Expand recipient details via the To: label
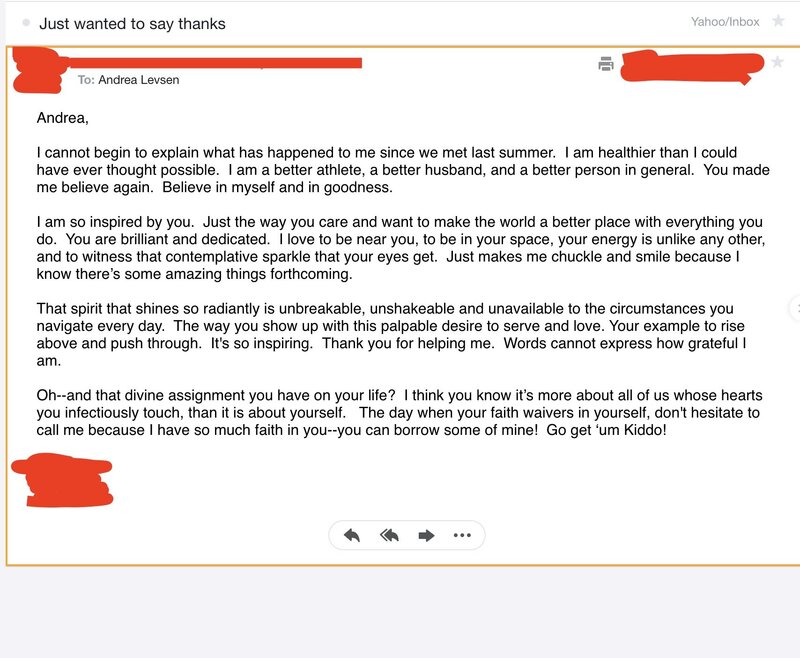Screen dimensions: 800x658 pyautogui.click(x=86, y=80)
